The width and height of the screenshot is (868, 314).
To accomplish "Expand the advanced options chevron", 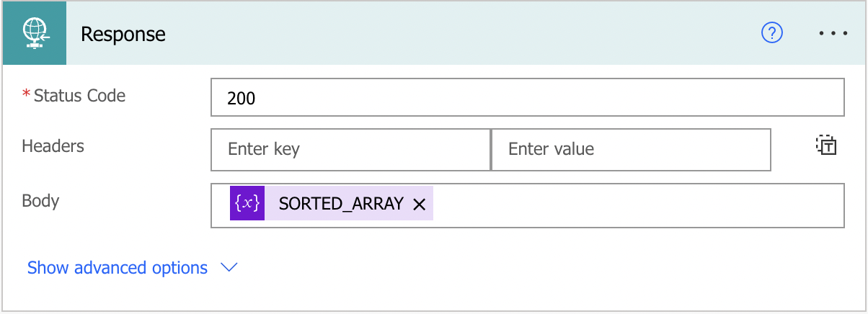I will tap(229, 268).
